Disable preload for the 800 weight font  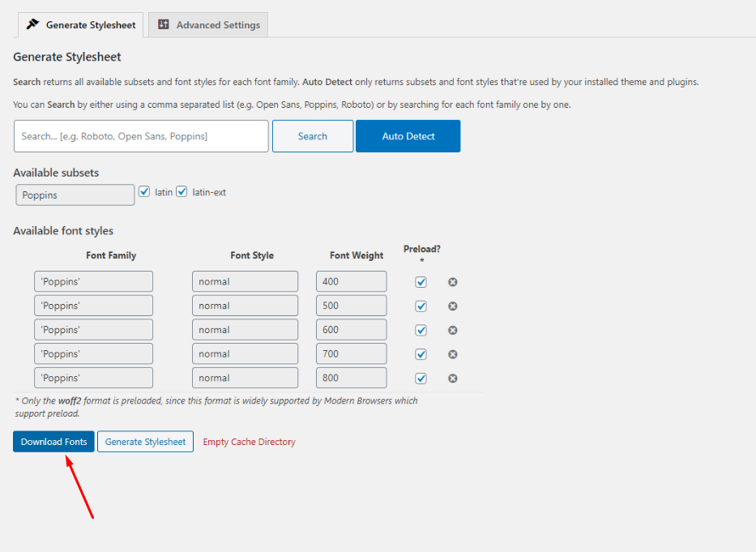[421, 378]
